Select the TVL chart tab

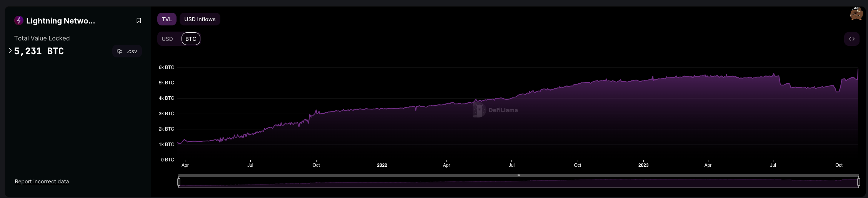[x=167, y=19]
